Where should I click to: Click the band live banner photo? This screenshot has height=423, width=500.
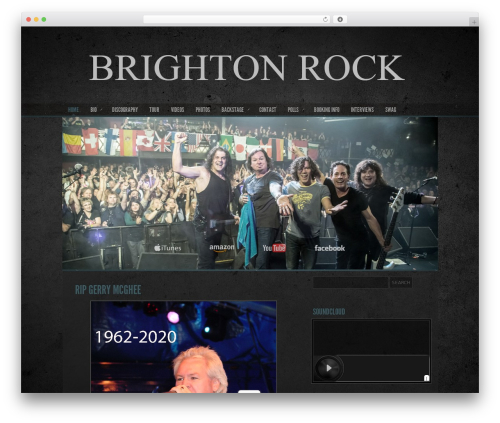coord(250,193)
